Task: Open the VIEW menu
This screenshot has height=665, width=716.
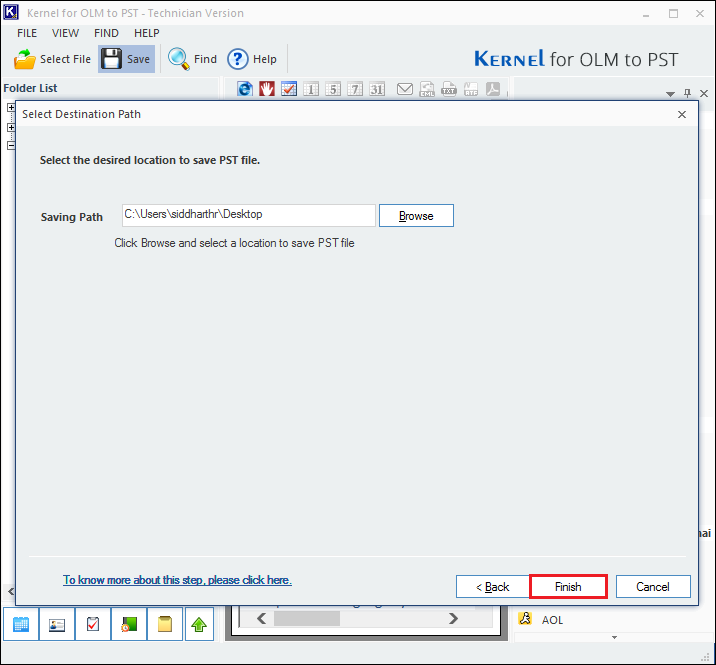Action: point(65,33)
